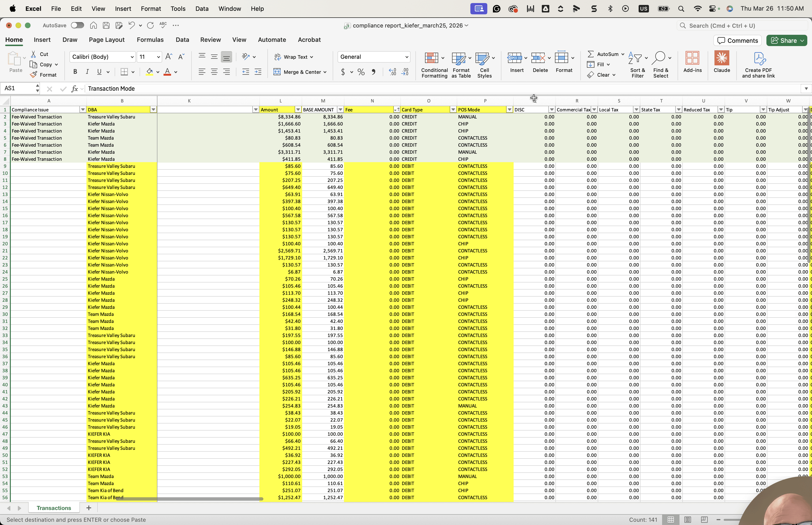Open Conditional Formatting

tap(434, 65)
